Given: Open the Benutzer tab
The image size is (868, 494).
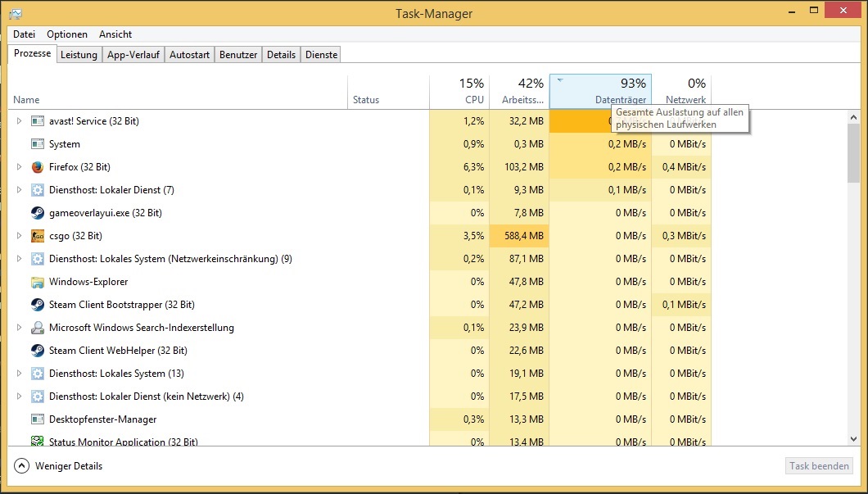Looking at the screenshot, I should click(x=238, y=55).
